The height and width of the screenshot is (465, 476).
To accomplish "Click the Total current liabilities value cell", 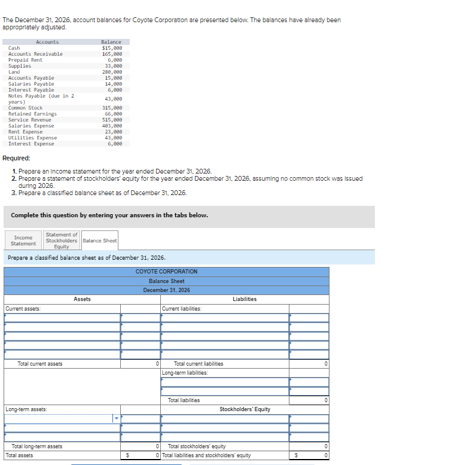I will click(309, 363).
